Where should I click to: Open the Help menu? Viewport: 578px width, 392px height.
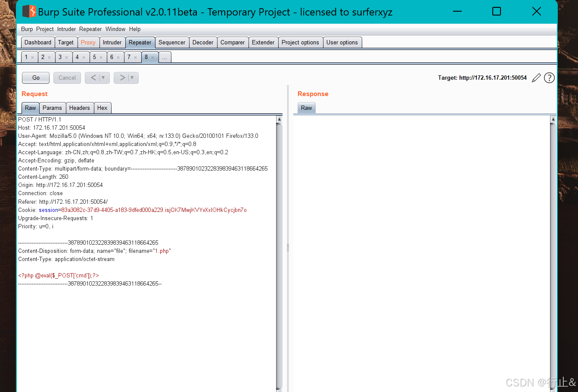tap(135, 29)
